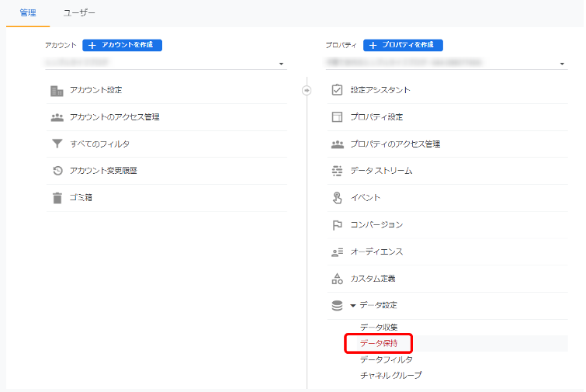Click the flag icon for コンバージョン
This screenshot has height=392, width=586.
click(x=337, y=225)
